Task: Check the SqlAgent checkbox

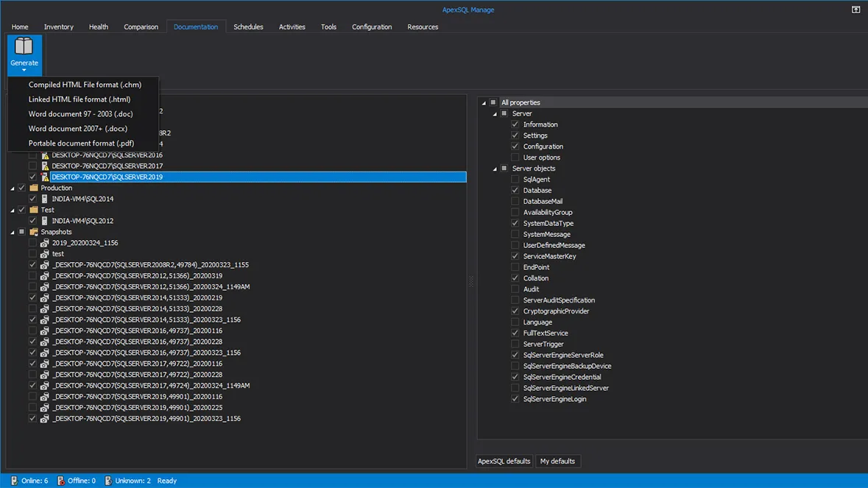Action: click(x=515, y=180)
